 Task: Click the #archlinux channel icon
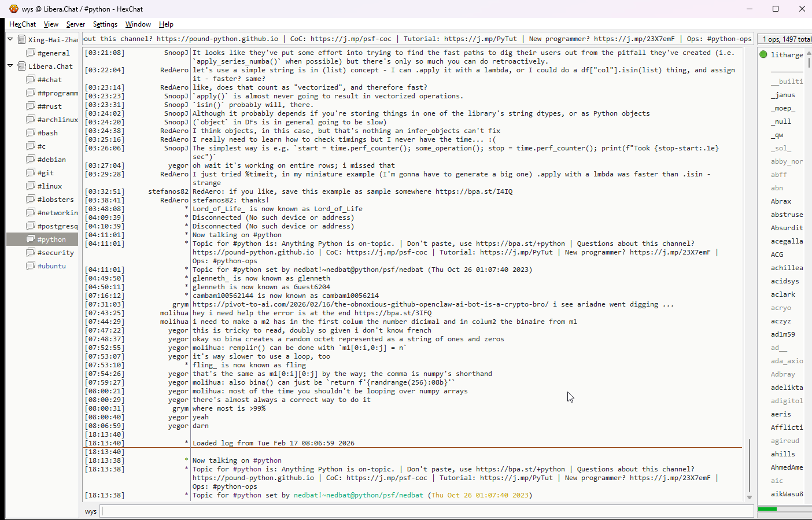[31, 119]
